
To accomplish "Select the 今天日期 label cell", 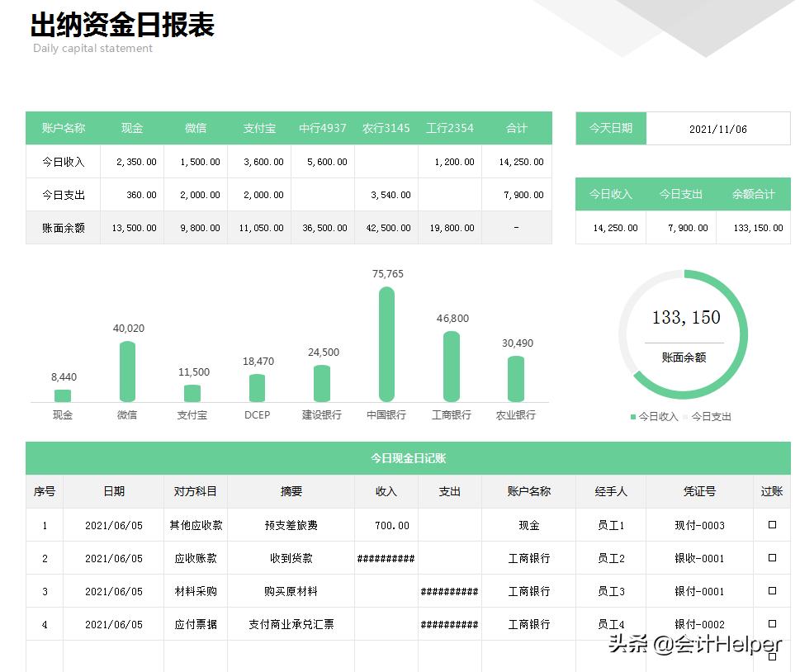I will point(610,128).
